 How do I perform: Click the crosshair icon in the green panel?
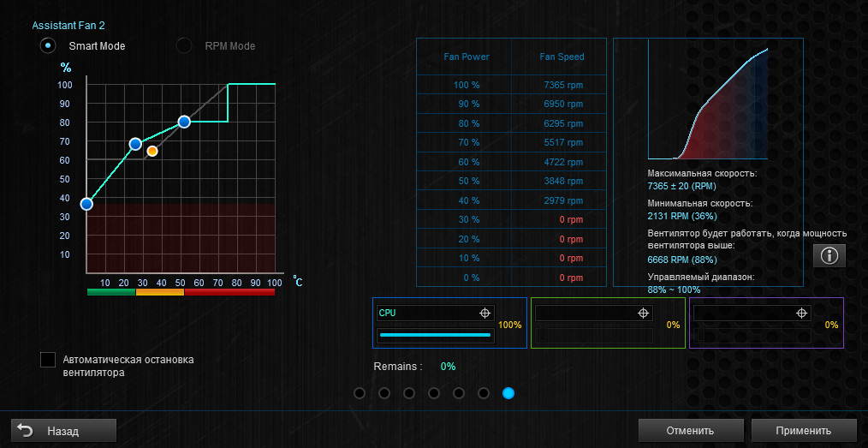tap(643, 313)
